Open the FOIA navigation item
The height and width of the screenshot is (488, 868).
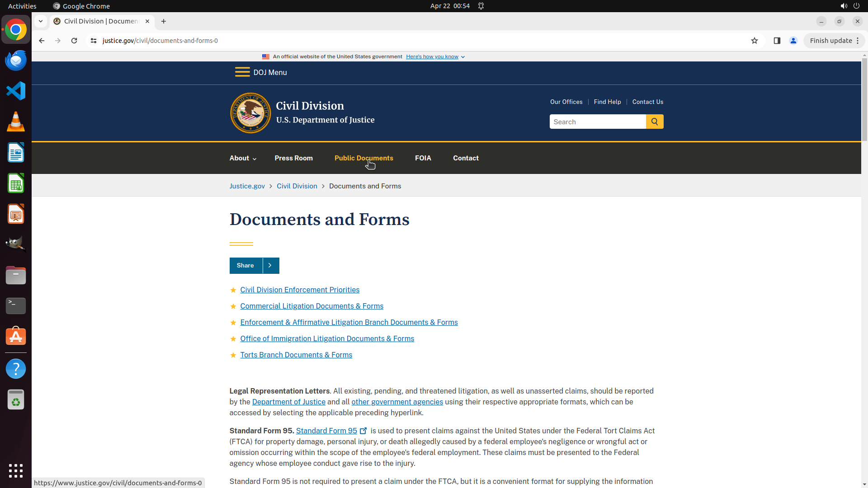point(423,158)
